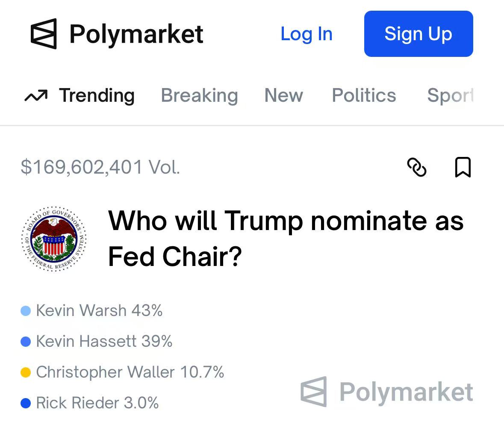Click the yellow Christopher Waller dot
The image size is (504, 437).
pos(26,372)
